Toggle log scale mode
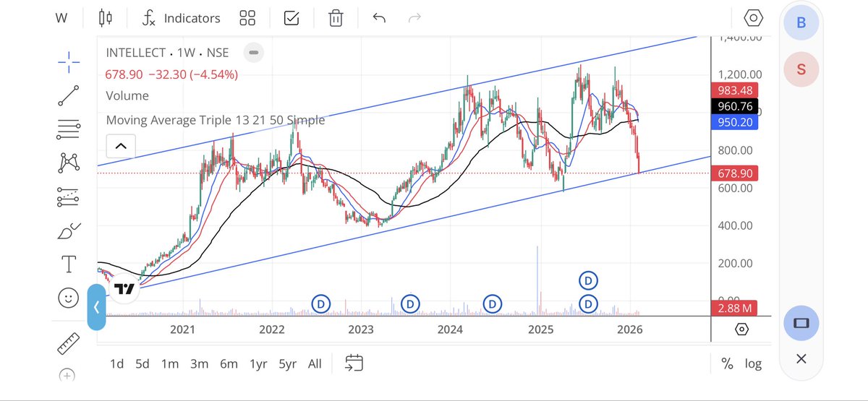Image resolution: width=868 pixels, height=401 pixels. (753, 363)
